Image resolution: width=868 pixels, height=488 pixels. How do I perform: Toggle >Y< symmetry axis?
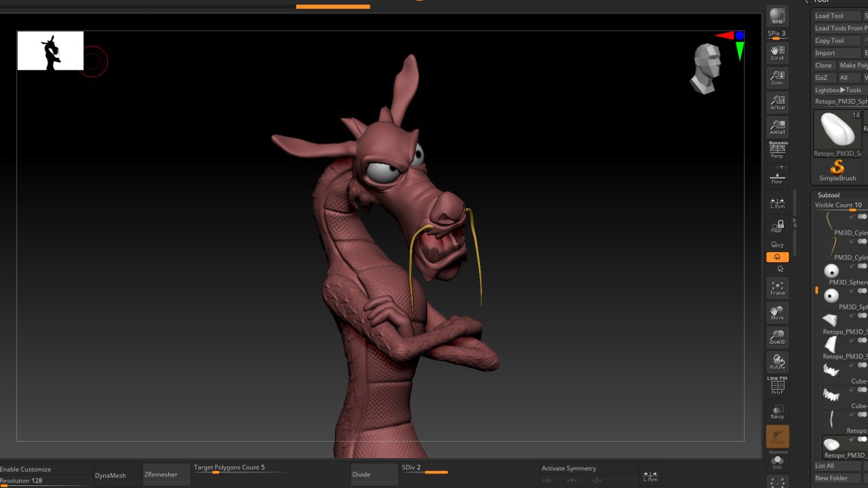click(572, 481)
